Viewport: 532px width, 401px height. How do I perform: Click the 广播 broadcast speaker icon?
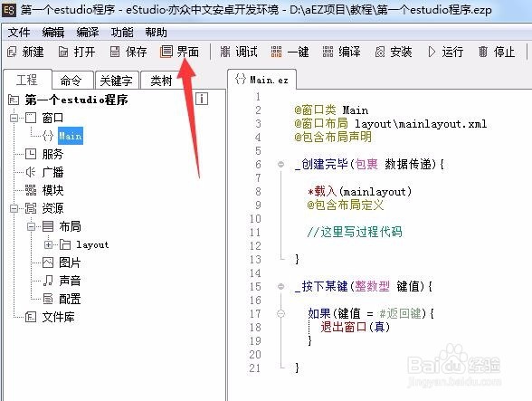click(31, 172)
